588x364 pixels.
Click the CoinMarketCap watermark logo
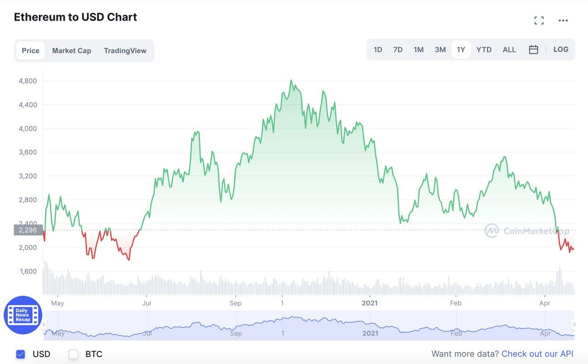[x=492, y=231]
